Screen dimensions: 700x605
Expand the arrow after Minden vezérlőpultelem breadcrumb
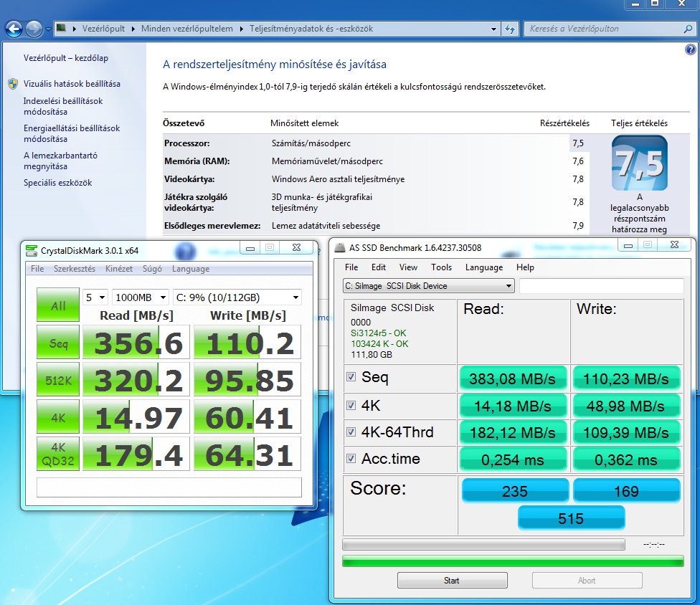coord(241,29)
